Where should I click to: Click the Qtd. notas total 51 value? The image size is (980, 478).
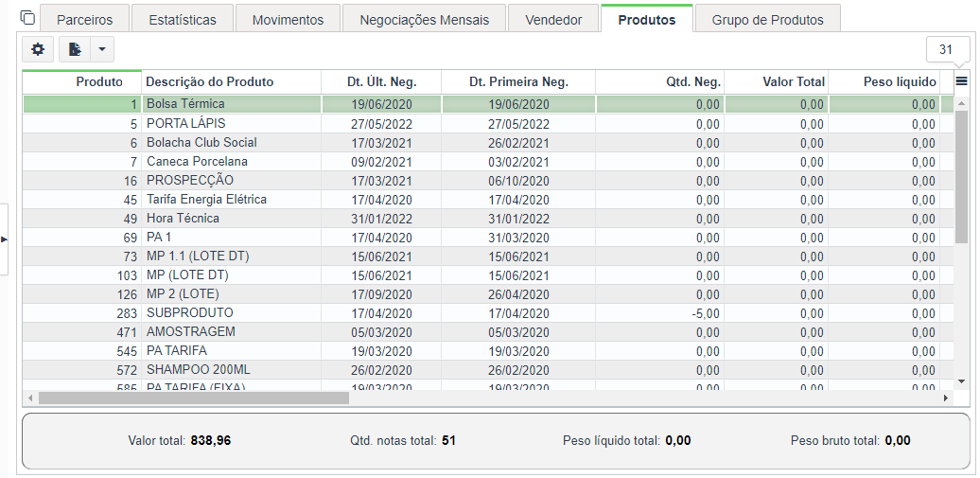[448, 440]
